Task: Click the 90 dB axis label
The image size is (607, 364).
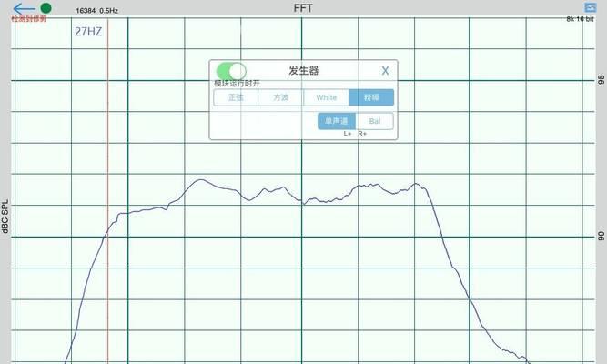Action: point(602,236)
